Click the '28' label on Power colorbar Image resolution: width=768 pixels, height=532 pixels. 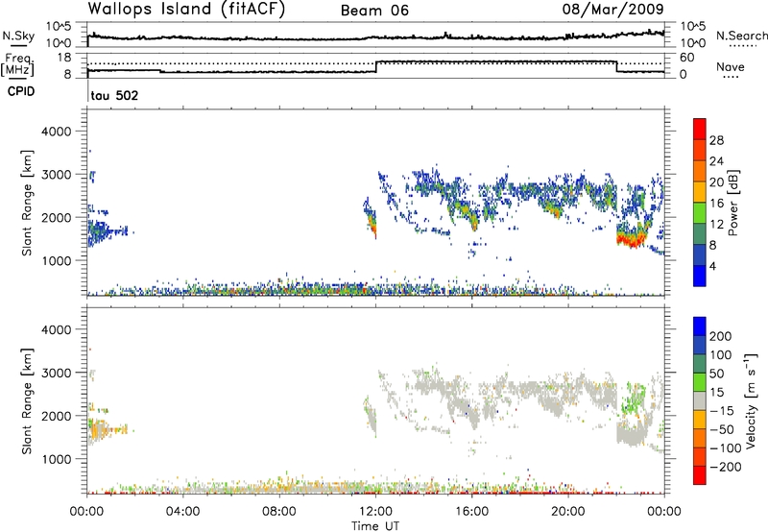[x=716, y=140]
